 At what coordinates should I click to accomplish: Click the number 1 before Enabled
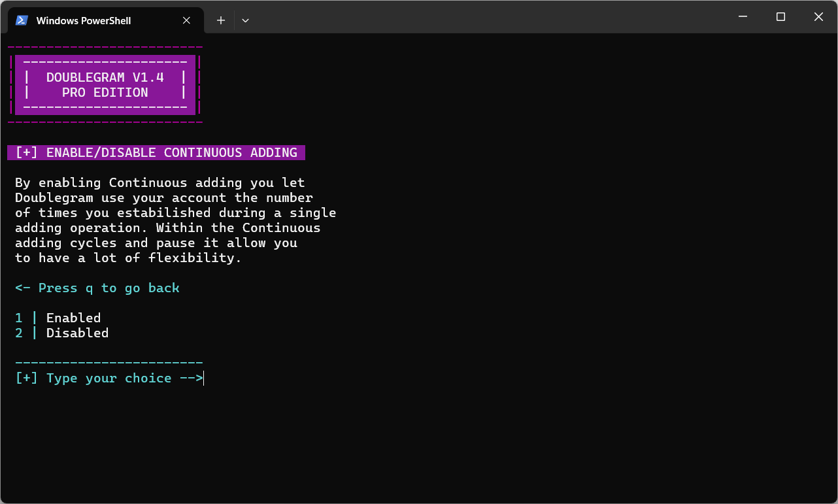point(19,318)
